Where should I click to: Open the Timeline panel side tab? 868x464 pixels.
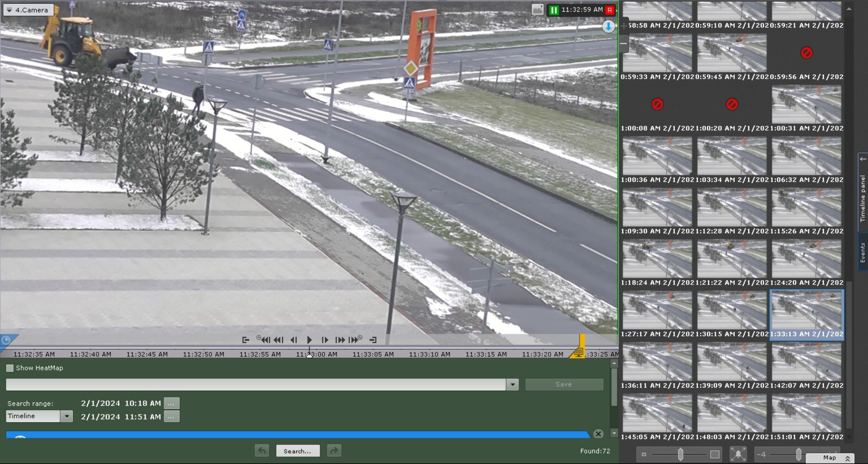pos(863,194)
